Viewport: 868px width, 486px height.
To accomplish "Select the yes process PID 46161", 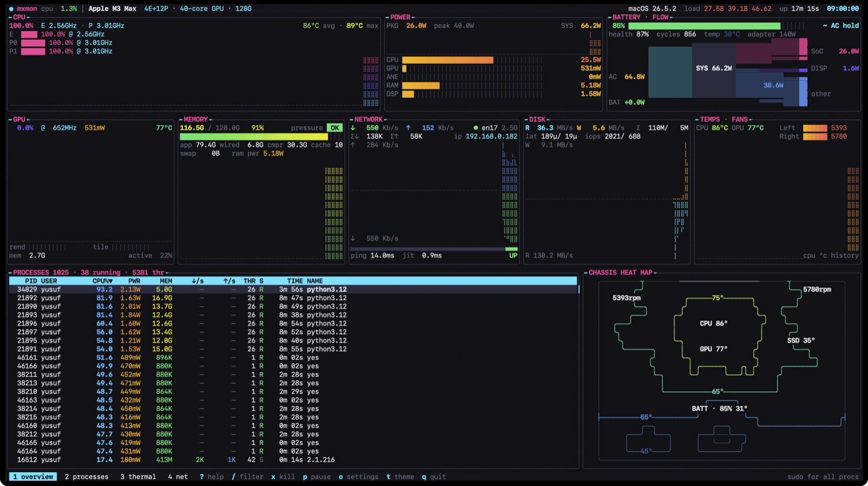I will coord(293,357).
